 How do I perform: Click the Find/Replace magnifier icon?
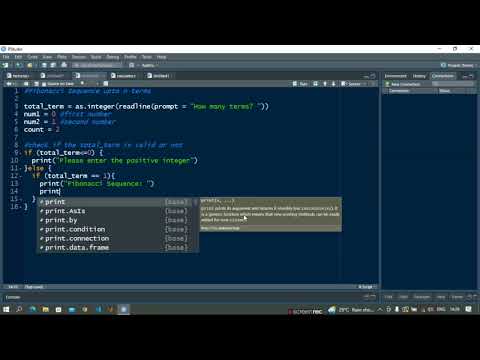click(x=82, y=84)
